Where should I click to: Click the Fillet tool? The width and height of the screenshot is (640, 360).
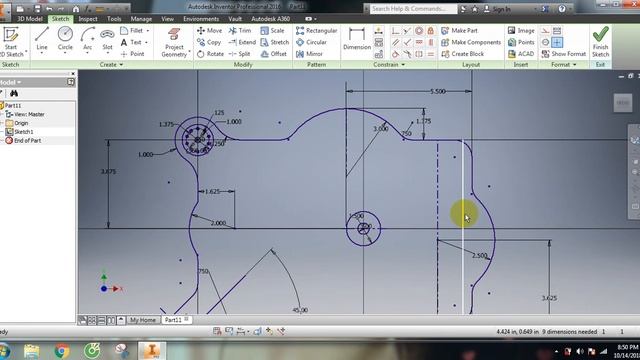coord(131,31)
